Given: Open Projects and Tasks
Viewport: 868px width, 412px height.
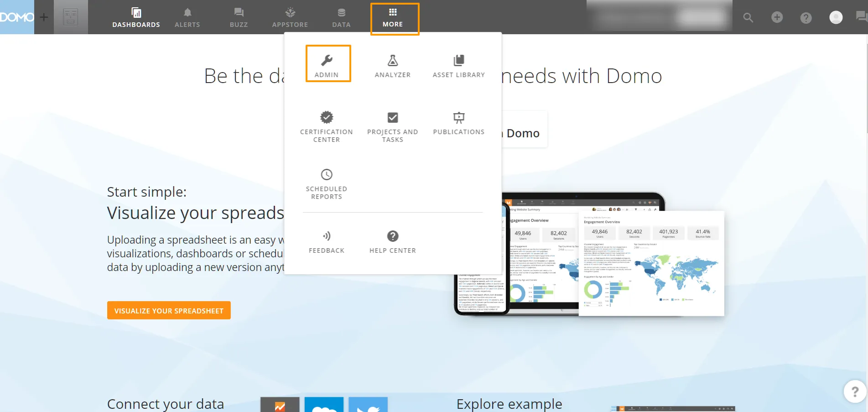Looking at the screenshot, I should click(393, 126).
